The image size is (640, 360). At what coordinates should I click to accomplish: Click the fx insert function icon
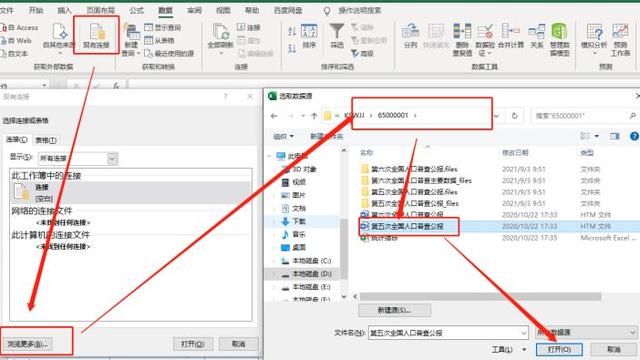click(116, 86)
